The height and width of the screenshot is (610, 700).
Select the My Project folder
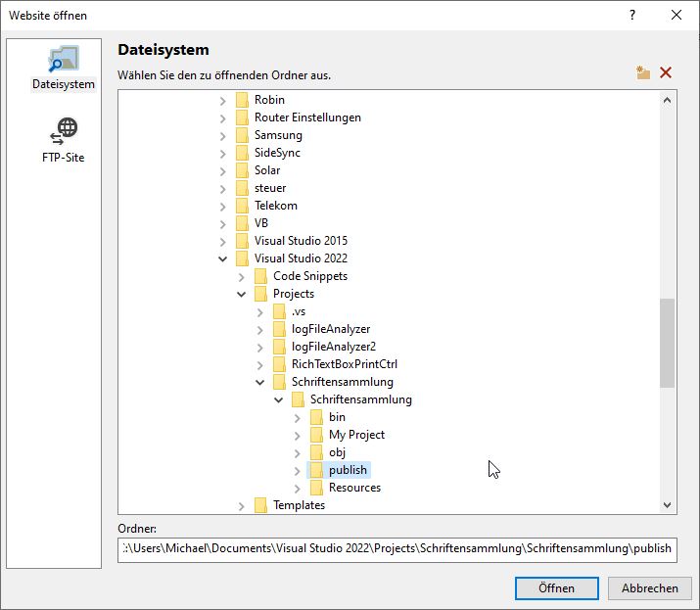tap(356, 435)
